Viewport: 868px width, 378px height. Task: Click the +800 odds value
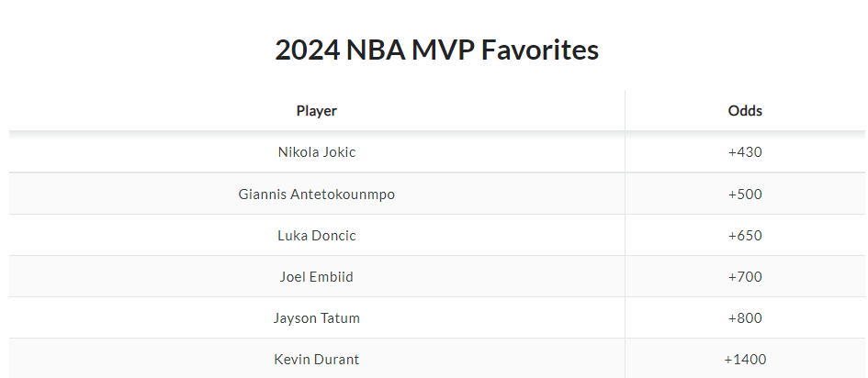click(745, 318)
